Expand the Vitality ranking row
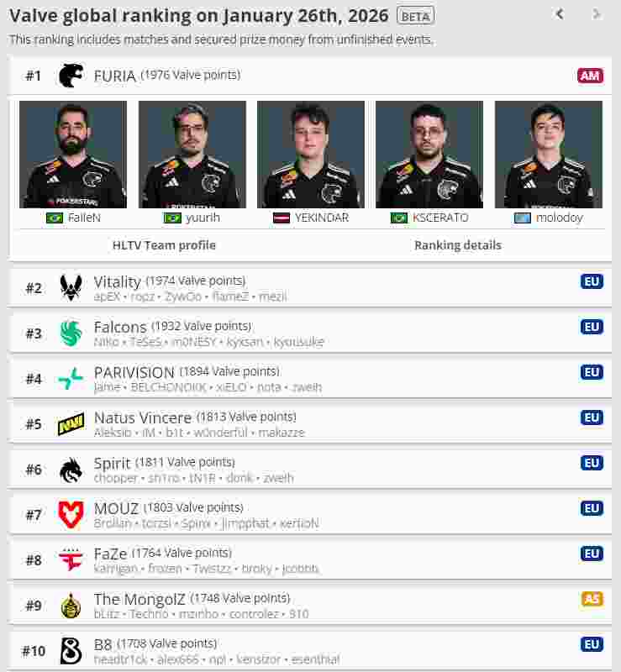 tap(309, 287)
